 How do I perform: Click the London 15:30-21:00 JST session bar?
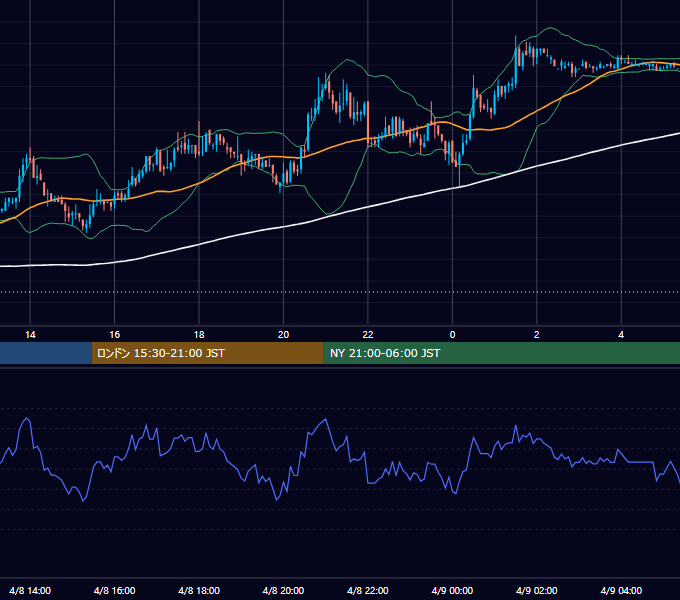pos(208,353)
